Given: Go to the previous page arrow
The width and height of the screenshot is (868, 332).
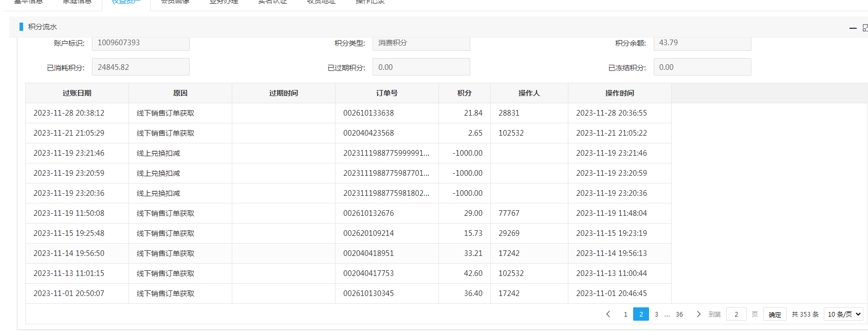Looking at the screenshot, I should [x=608, y=314].
